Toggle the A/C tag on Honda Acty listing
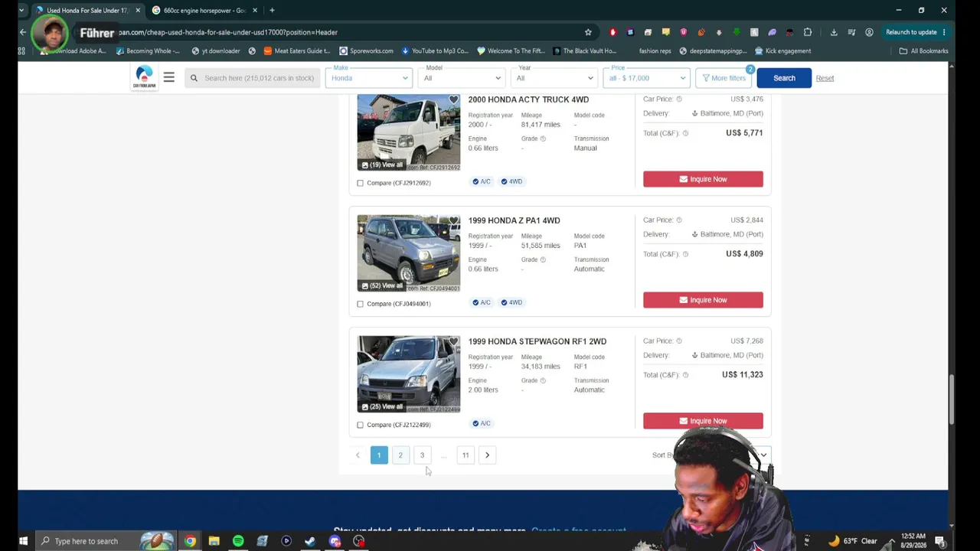The width and height of the screenshot is (980, 551). [482, 181]
